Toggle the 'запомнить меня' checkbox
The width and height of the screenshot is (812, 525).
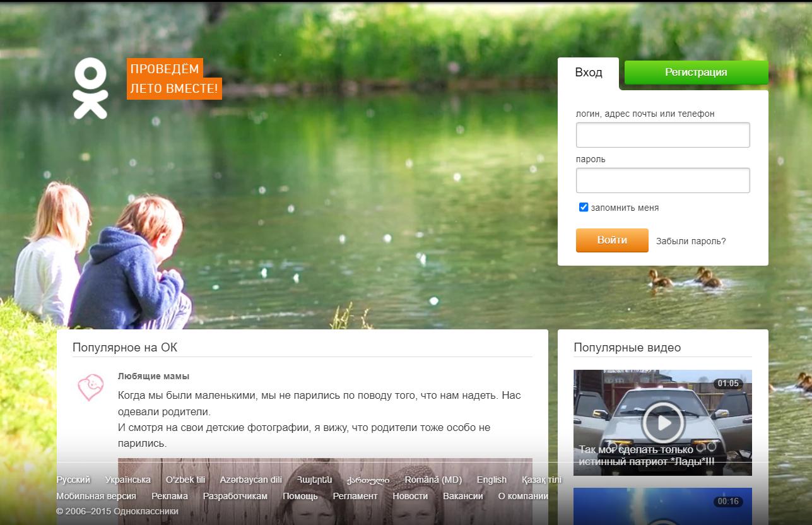point(584,208)
